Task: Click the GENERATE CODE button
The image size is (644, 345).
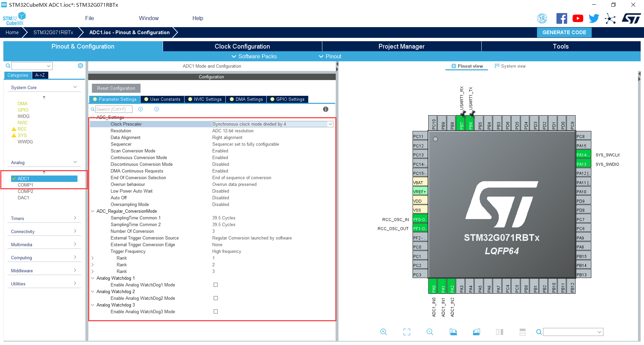Action: click(x=564, y=32)
